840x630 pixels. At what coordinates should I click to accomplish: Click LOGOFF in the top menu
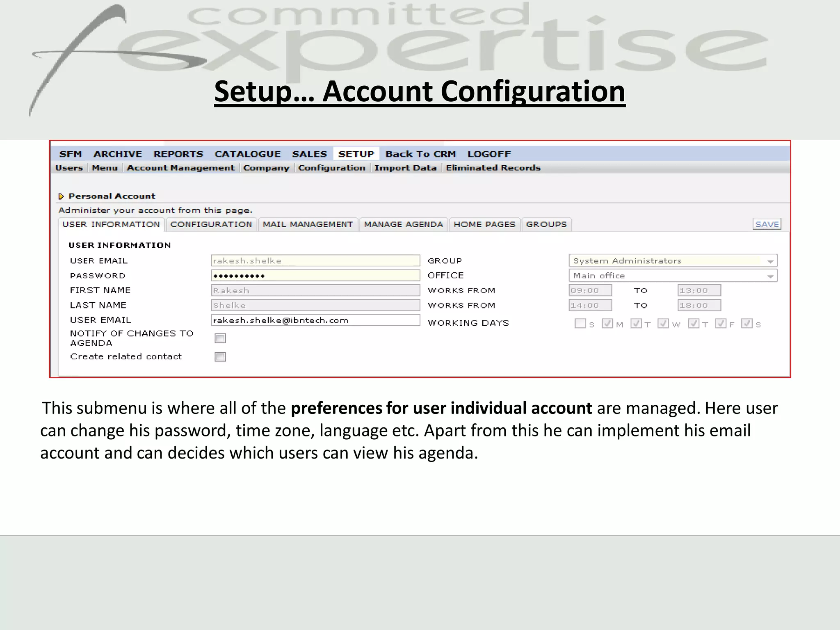pos(489,154)
